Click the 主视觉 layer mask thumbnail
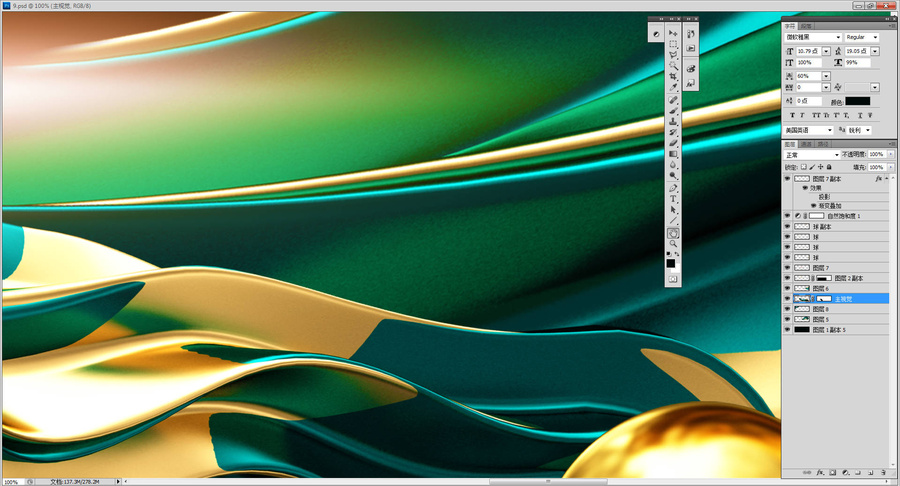Viewport: 900px width, 486px height. 824,299
